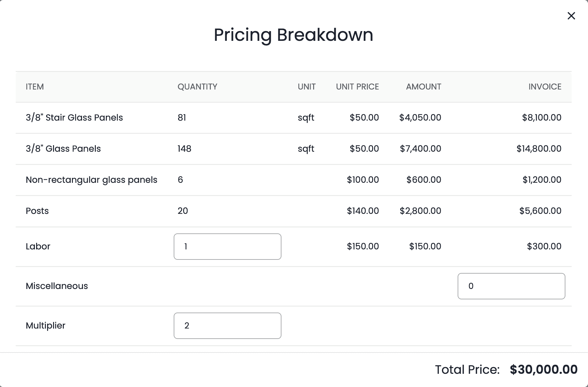
Task: Close the Pricing Breakdown dialog
Action: click(571, 16)
